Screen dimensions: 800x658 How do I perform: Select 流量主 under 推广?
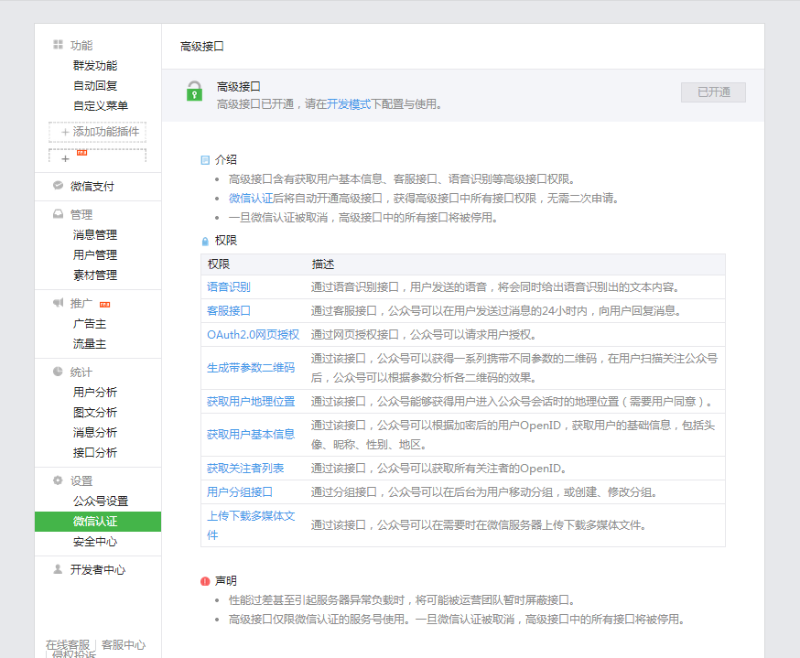[89, 344]
